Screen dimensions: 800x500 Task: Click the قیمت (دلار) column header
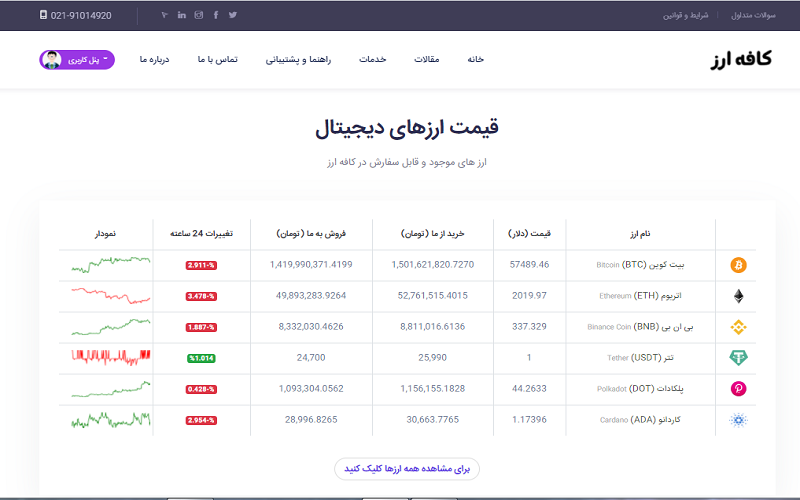pyautogui.click(x=529, y=234)
